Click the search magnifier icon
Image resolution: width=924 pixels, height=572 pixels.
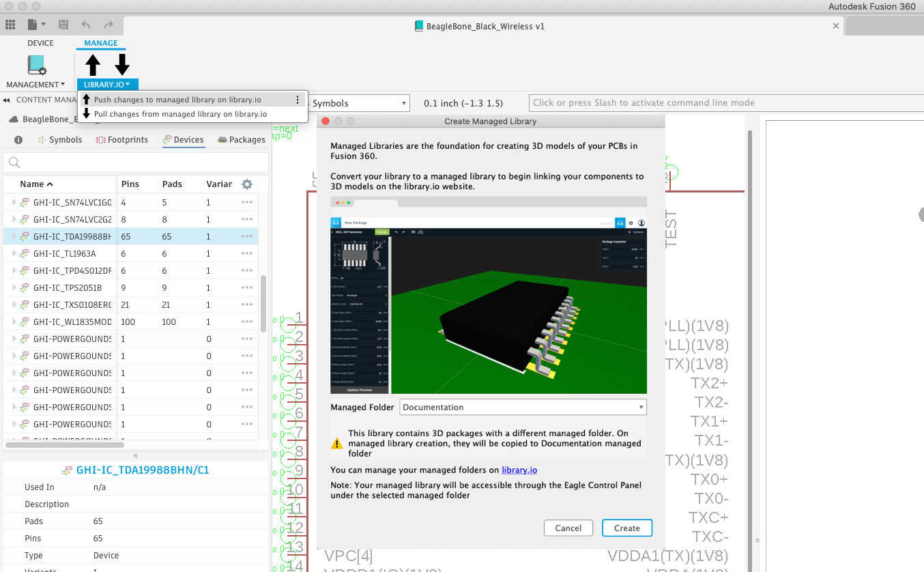[x=14, y=162]
